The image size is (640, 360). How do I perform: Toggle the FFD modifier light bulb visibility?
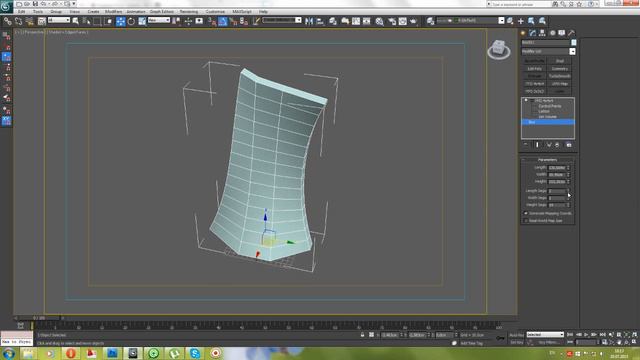point(526,100)
